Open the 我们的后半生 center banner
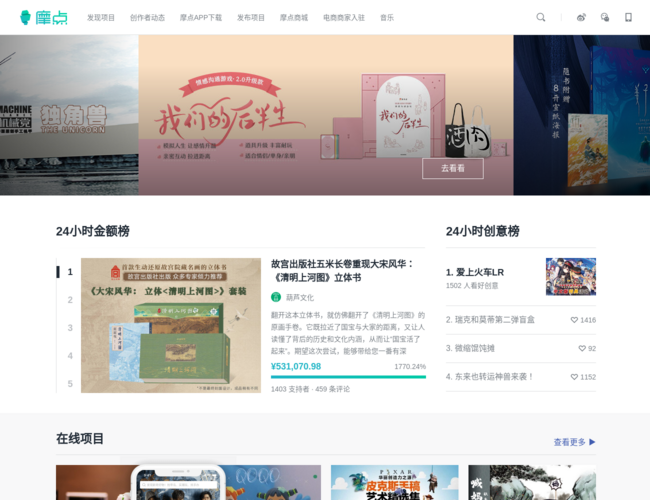Viewport: 650px width, 500px height. click(326, 115)
